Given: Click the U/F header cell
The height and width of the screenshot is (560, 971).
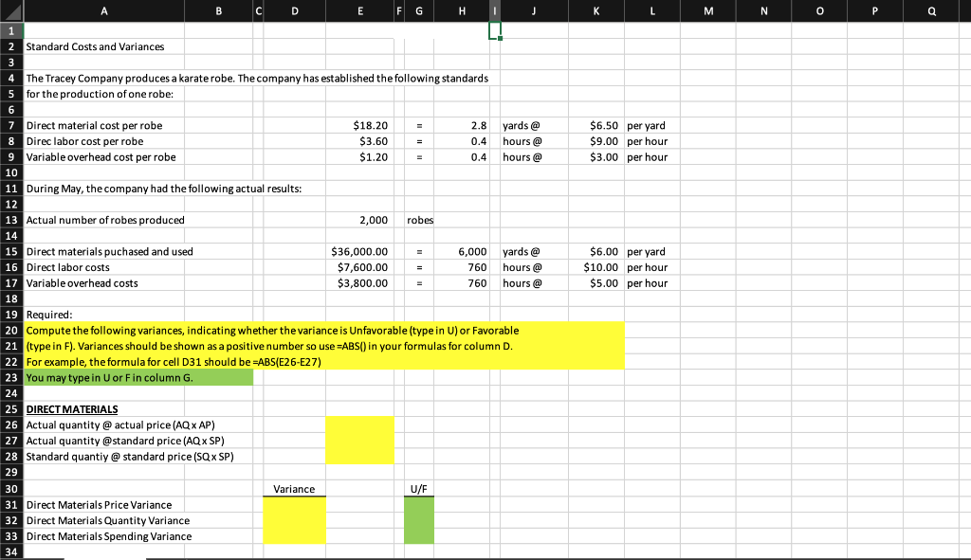Looking at the screenshot, I should pyautogui.click(x=418, y=488).
